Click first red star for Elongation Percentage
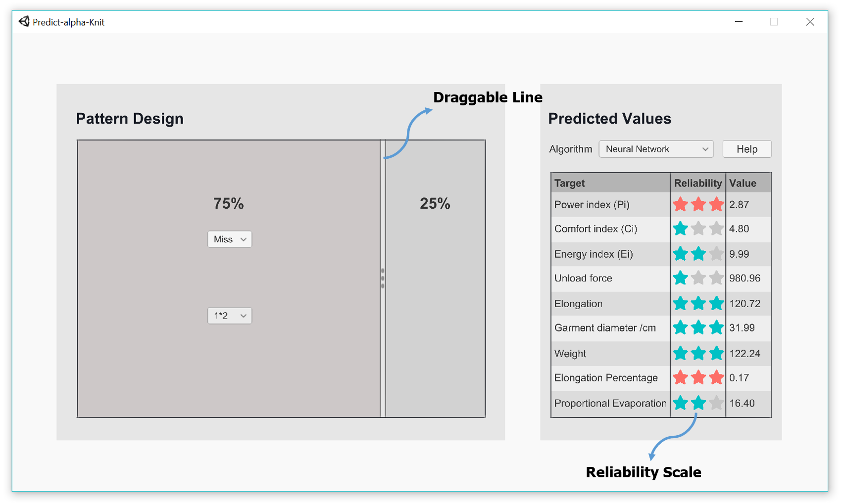This screenshot has height=504, width=842. [x=681, y=377]
